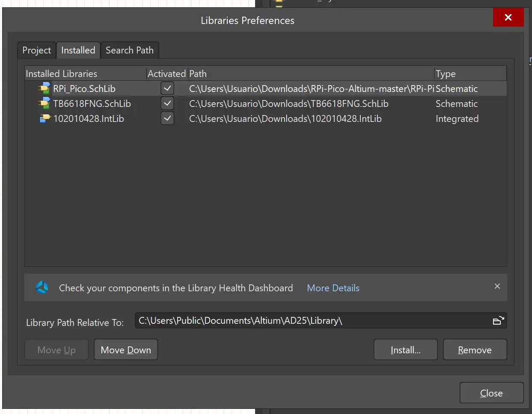Viewport: 532px width, 414px height.
Task: Browse for library path folder icon
Action: click(499, 321)
